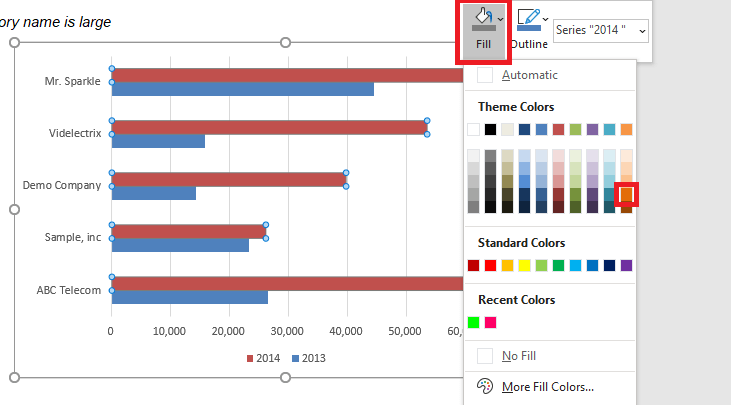Open the Fill dropdown arrow
The height and width of the screenshot is (405, 731).
click(x=500, y=20)
